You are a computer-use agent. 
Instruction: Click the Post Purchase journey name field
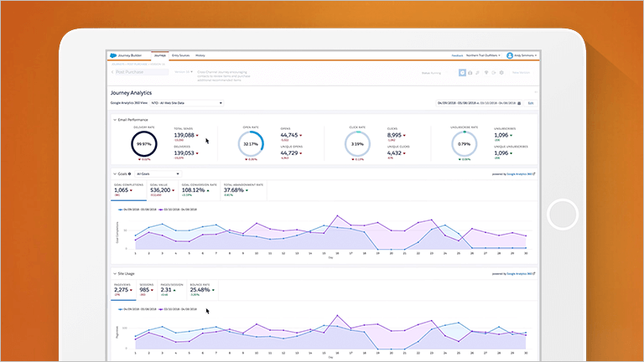(142, 72)
